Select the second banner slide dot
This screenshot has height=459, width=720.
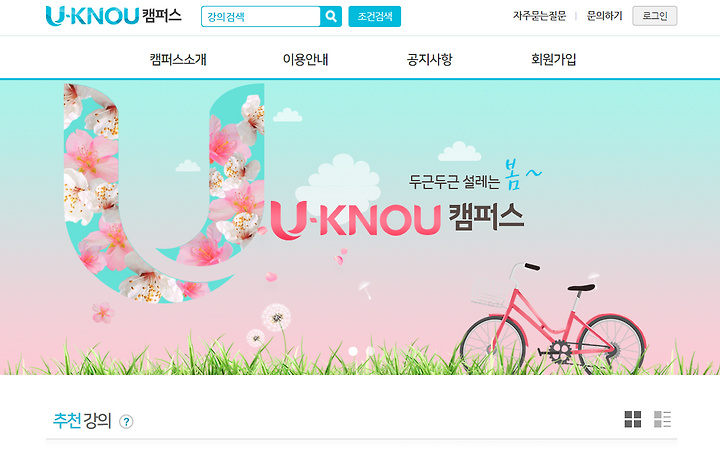pyautogui.click(x=370, y=351)
